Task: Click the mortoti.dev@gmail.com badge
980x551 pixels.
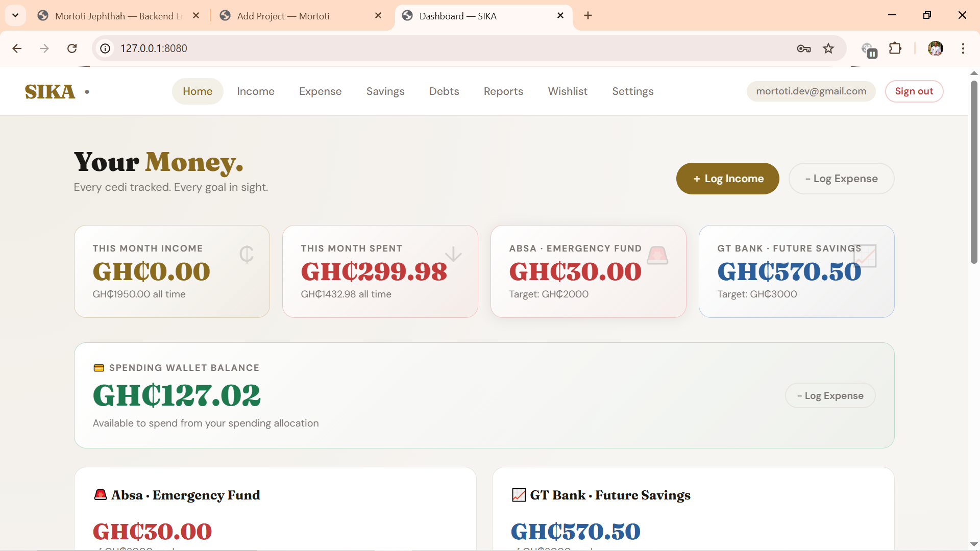Action: tap(811, 91)
